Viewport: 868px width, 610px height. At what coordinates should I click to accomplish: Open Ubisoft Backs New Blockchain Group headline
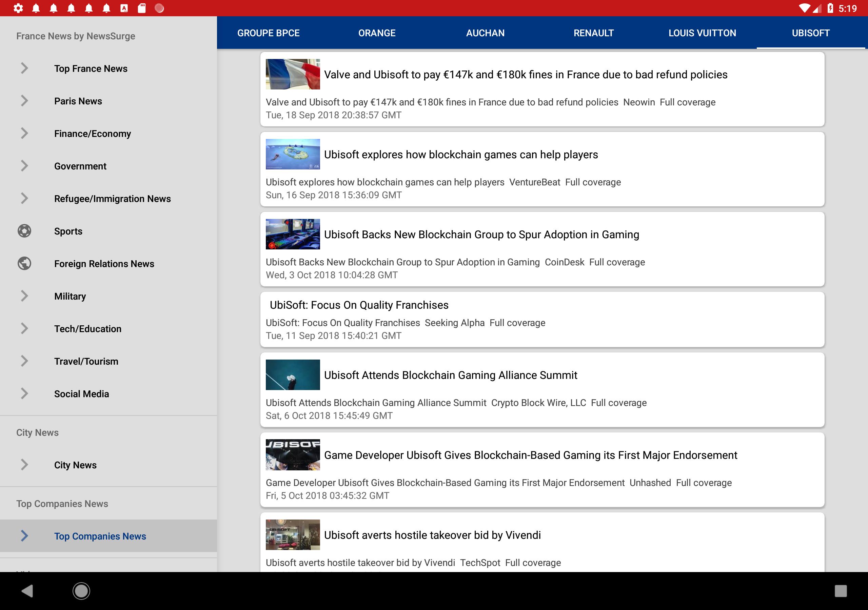pos(481,235)
